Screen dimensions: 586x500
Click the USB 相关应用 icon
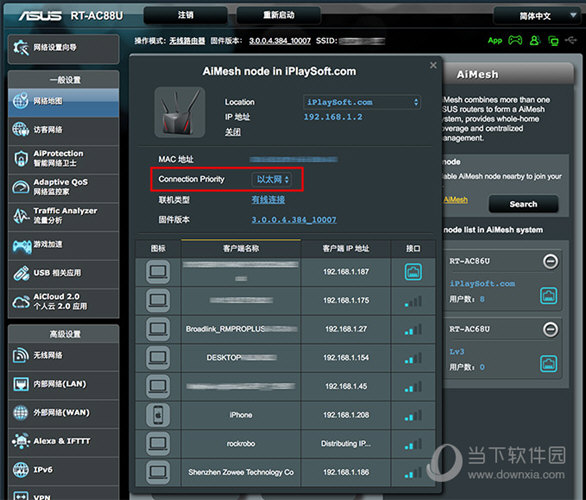[21, 273]
